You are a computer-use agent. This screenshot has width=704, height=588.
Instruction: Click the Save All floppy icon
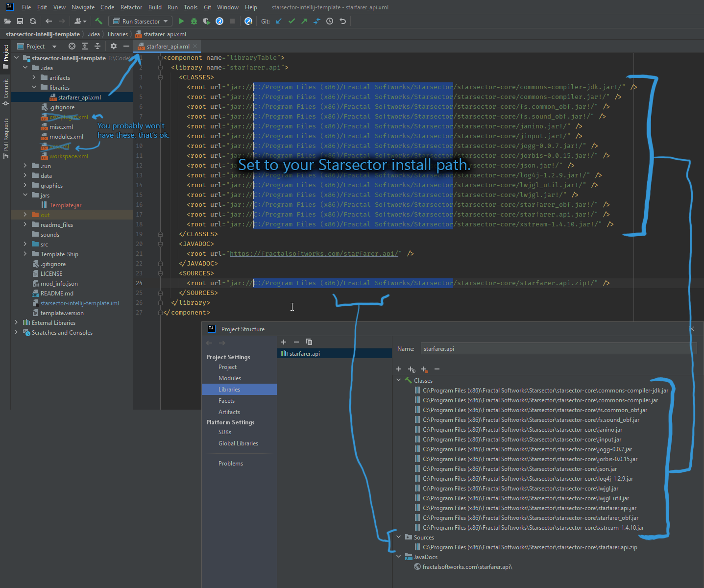[x=20, y=21]
